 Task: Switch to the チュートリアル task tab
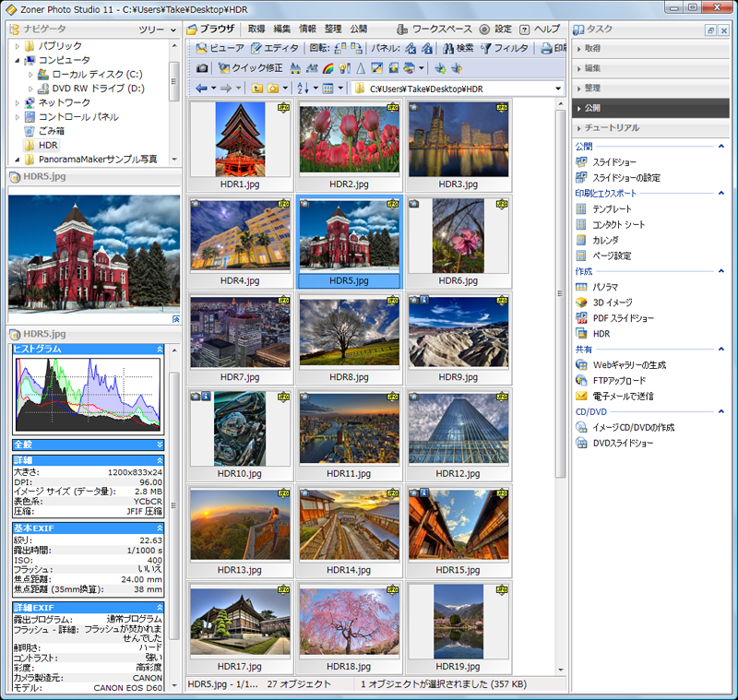coord(612,127)
